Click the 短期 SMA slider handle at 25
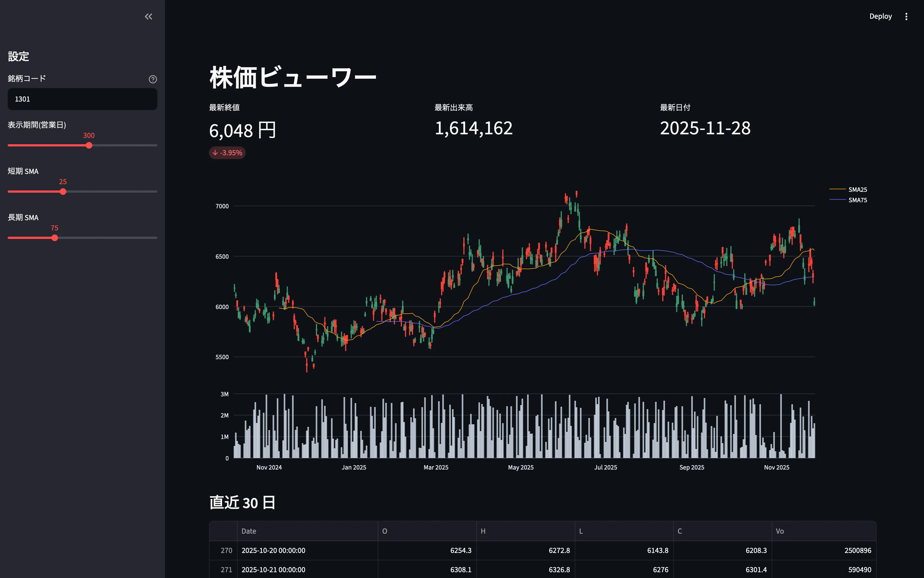 63,192
